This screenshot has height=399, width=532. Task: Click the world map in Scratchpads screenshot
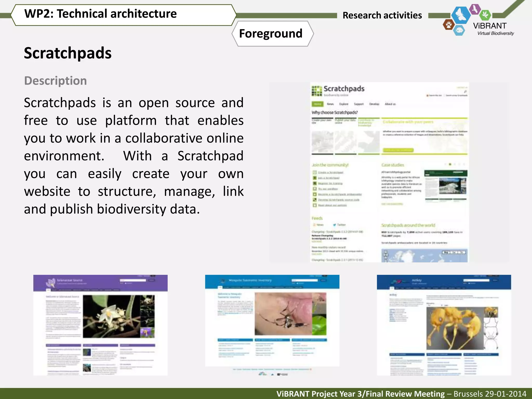click(424, 256)
